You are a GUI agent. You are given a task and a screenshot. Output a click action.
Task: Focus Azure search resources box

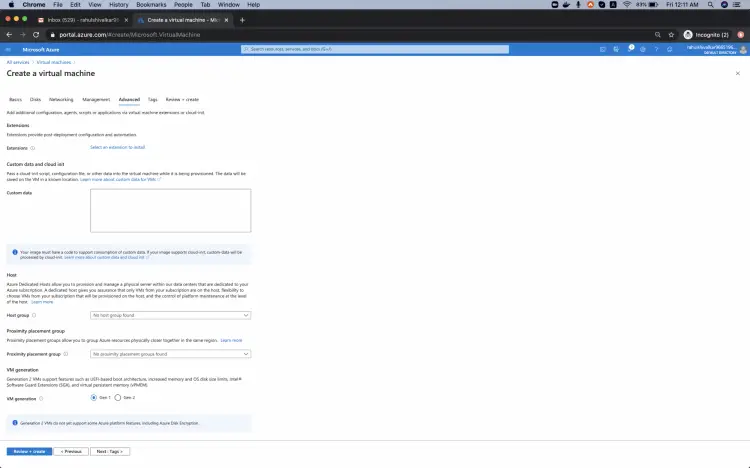[375, 49]
